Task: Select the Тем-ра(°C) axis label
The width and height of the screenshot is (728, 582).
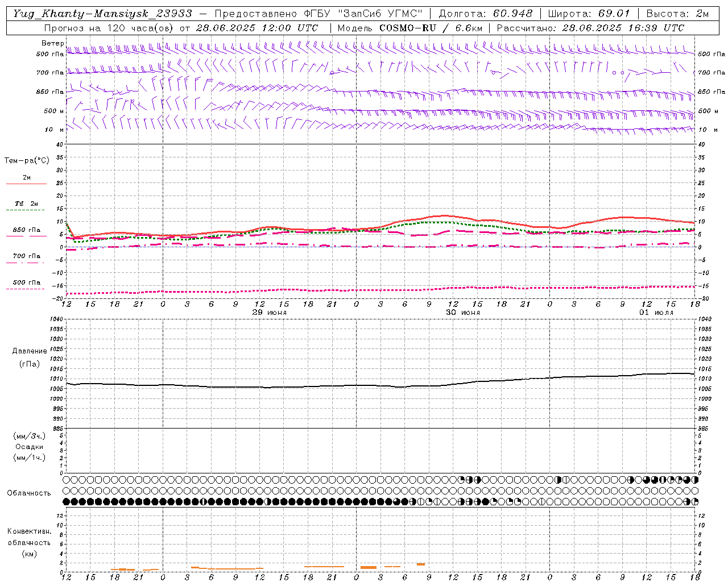Action: coord(27,161)
